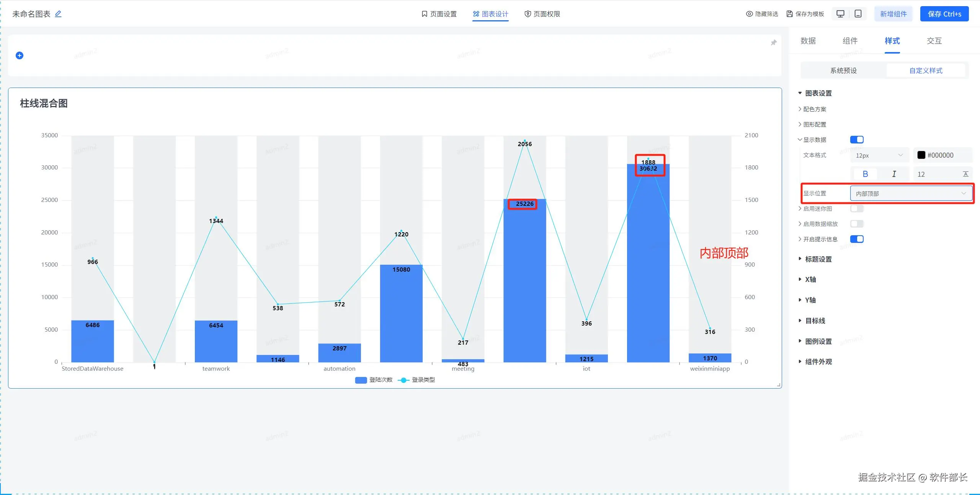Open the 显示位置 dropdown

pyautogui.click(x=911, y=193)
